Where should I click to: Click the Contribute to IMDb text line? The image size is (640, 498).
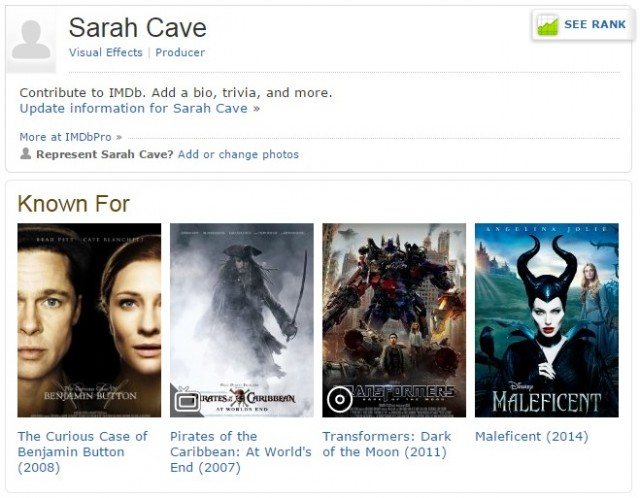(x=176, y=93)
